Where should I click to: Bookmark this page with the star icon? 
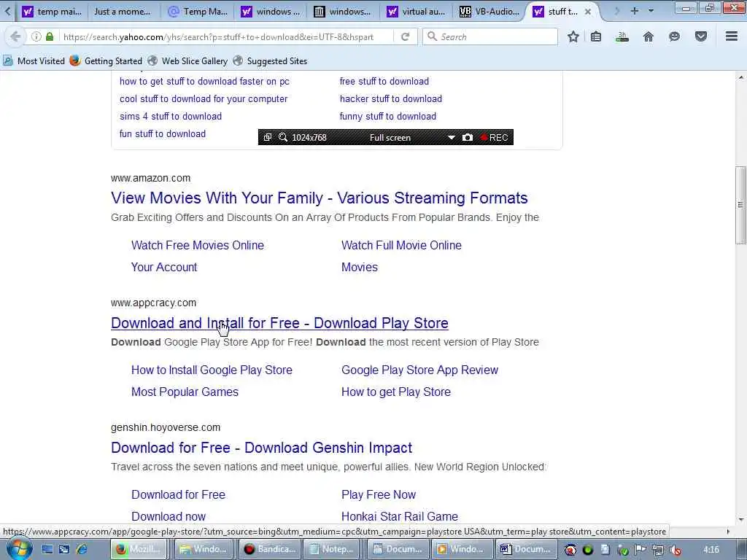coord(573,36)
